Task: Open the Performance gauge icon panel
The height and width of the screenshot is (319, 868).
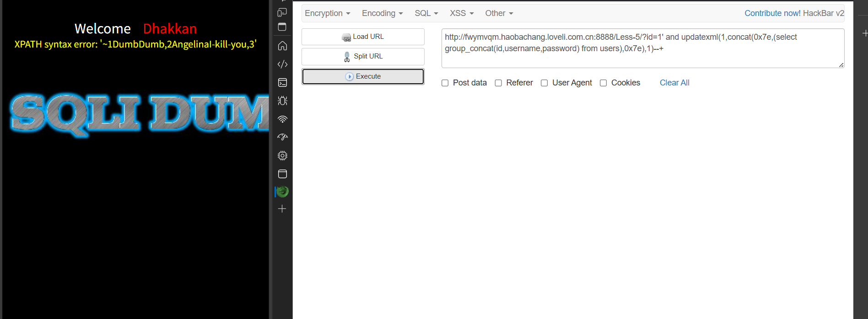Action: coord(282,137)
